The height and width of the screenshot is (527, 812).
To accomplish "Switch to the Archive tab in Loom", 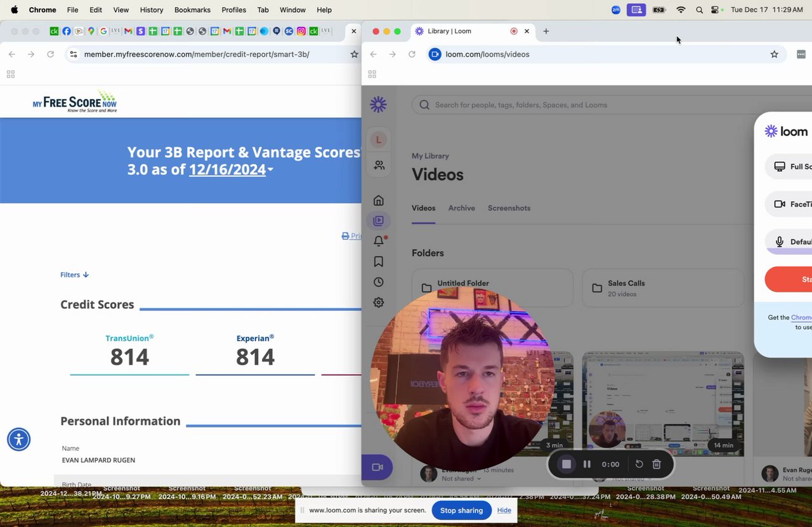I will pos(462,208).
